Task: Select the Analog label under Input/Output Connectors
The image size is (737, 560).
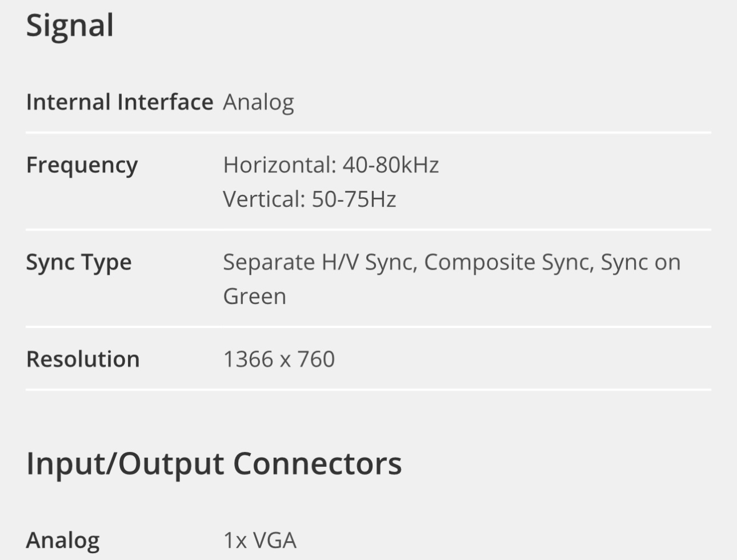Action: [63, 540]
